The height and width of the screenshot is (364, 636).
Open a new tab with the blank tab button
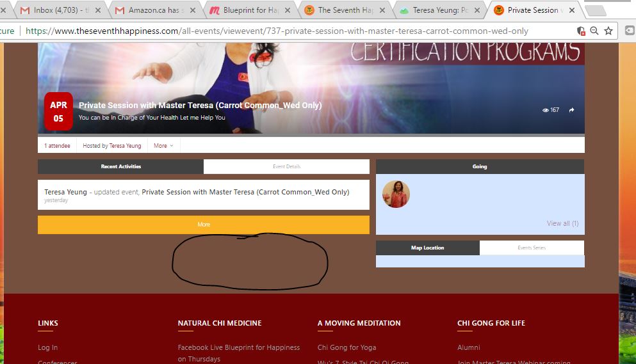(596, 11)
